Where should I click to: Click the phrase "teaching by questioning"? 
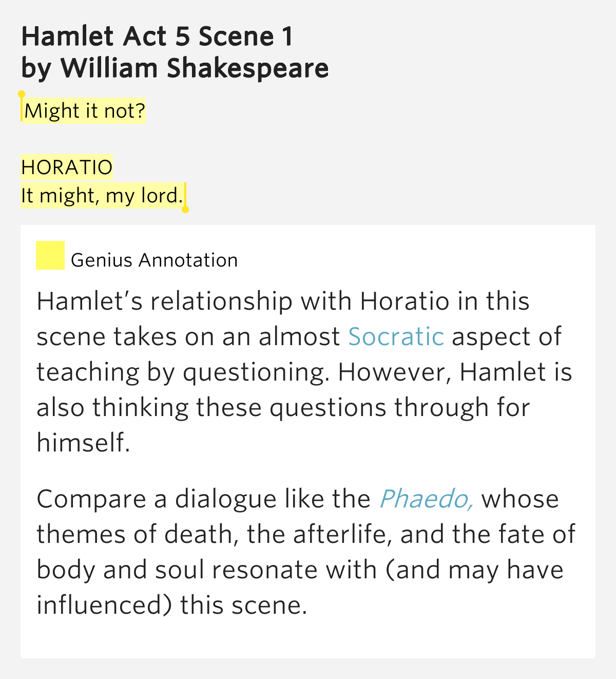click(182, 373)
